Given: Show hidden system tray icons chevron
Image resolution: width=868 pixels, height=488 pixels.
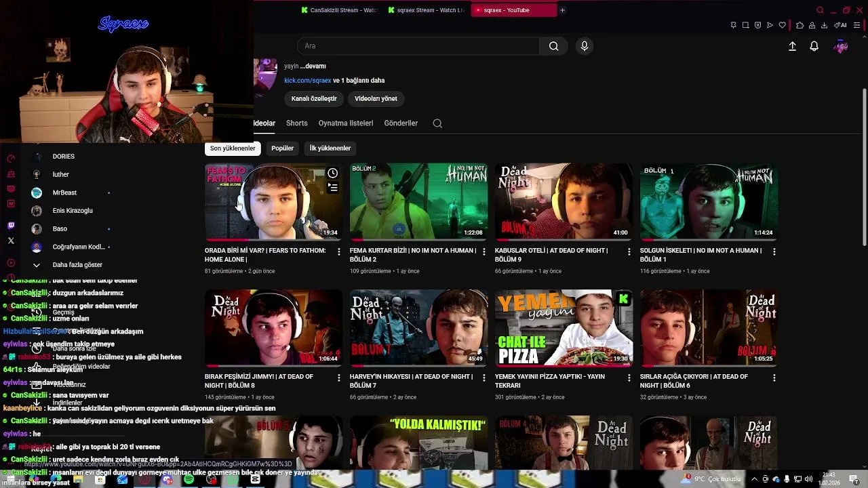Looking at the screenshot, I should click(755, 480).
